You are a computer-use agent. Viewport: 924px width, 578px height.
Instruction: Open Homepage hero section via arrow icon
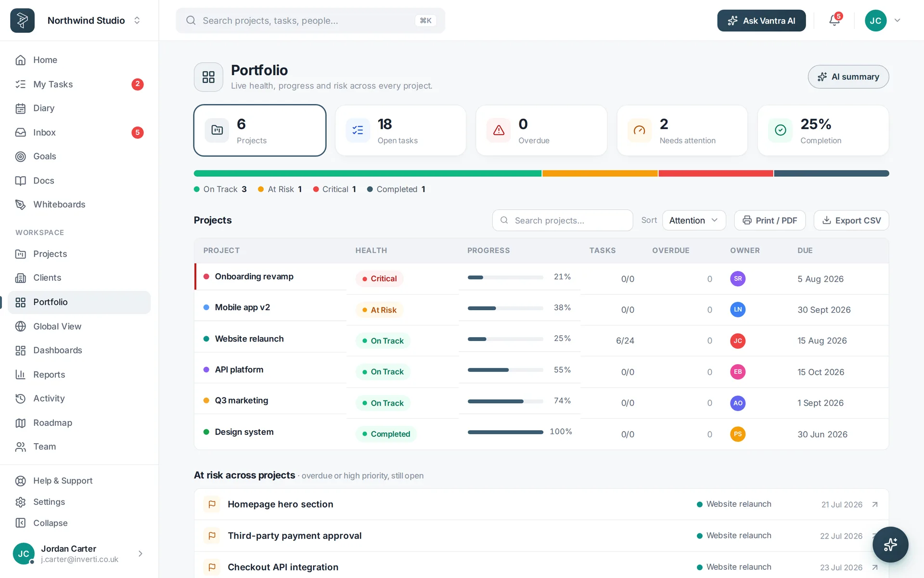coord(875,504)
